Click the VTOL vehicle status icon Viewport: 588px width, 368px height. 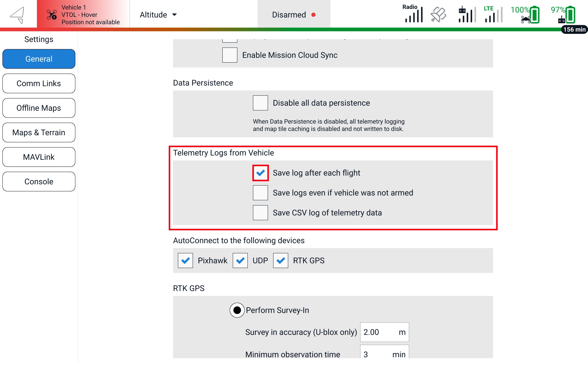(51, 15)
